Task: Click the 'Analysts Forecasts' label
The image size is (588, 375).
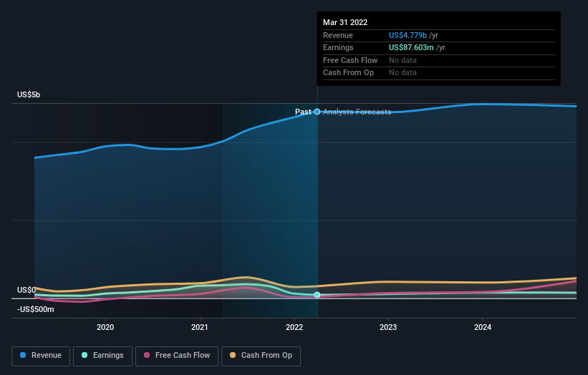Action: 357,112
